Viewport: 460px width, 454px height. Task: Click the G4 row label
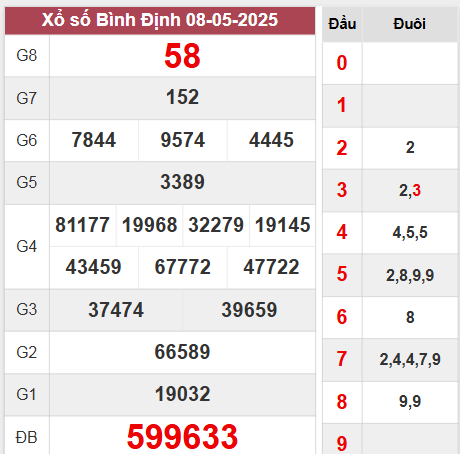click(x=27, y=247)
